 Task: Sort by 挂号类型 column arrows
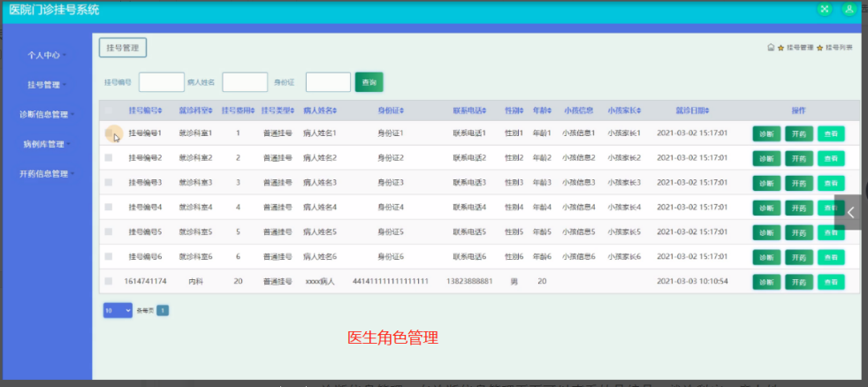[x=294, y=110]
